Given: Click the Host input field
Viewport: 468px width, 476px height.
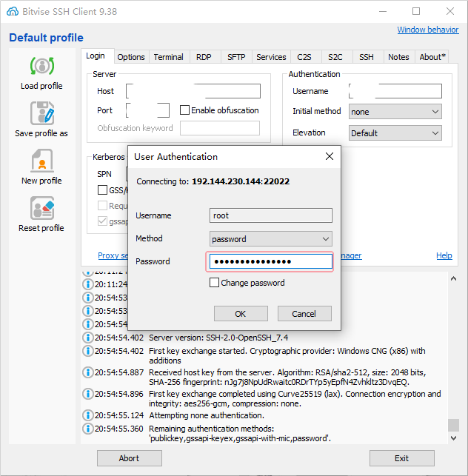Looking at the screenshot, I should (x=193, y=91).
